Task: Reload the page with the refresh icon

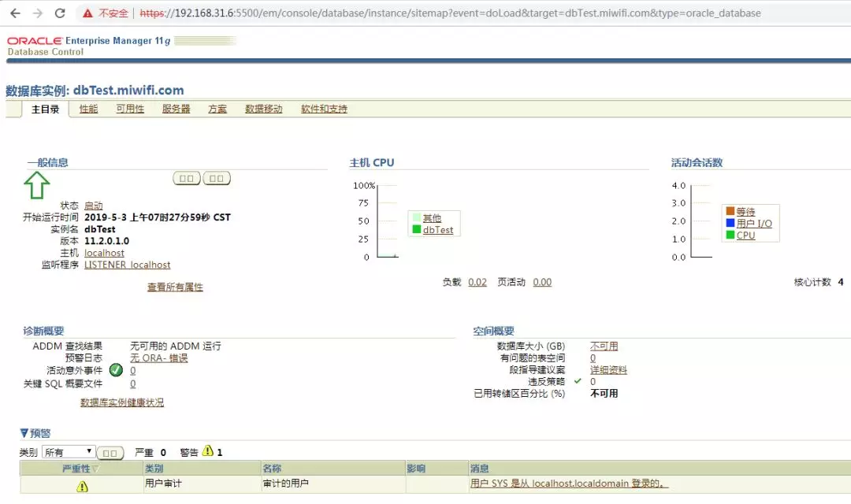Action: (60, 13)
